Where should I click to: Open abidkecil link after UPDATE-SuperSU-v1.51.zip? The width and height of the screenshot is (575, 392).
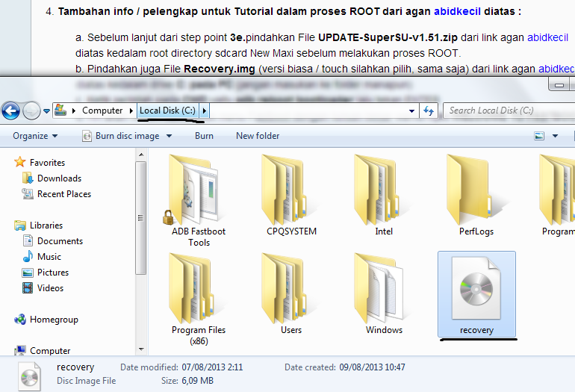point(547,37)
